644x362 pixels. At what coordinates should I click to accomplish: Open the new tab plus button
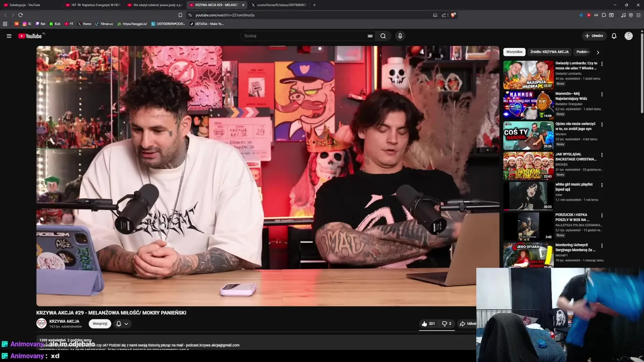pos(314,5)
